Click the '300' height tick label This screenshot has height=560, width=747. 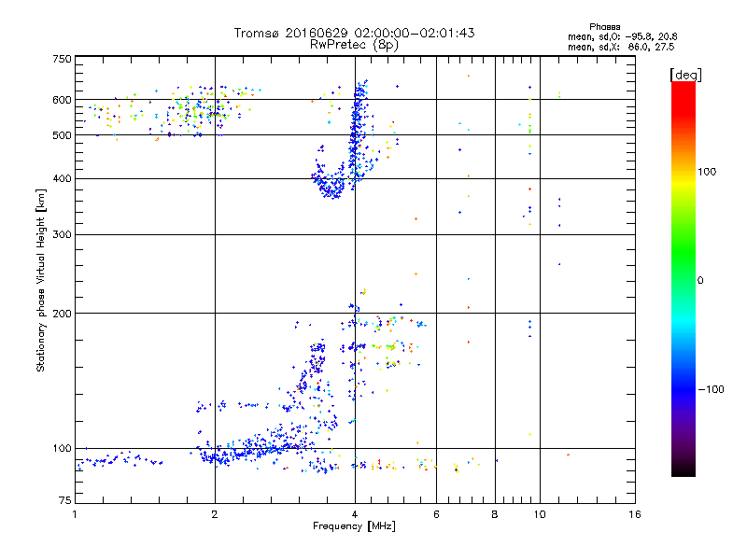(62, 234)
